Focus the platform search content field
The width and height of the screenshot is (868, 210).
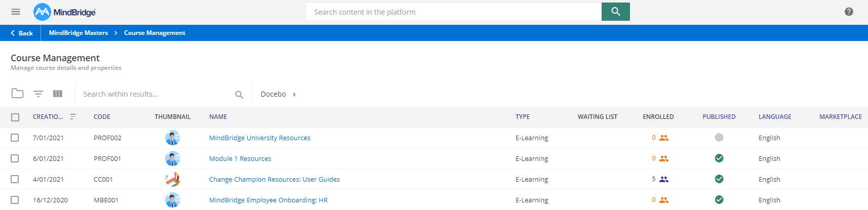(x=454, y=12)
